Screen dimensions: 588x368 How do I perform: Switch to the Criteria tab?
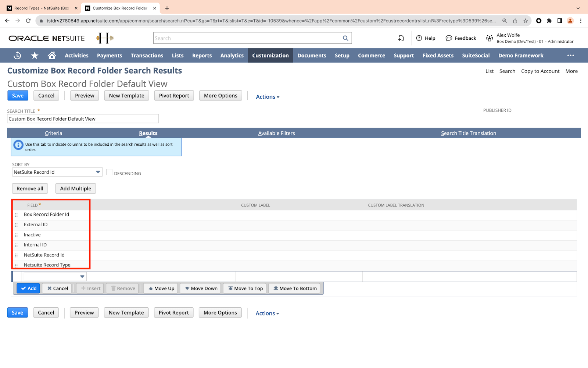click(x=53, y=133)
